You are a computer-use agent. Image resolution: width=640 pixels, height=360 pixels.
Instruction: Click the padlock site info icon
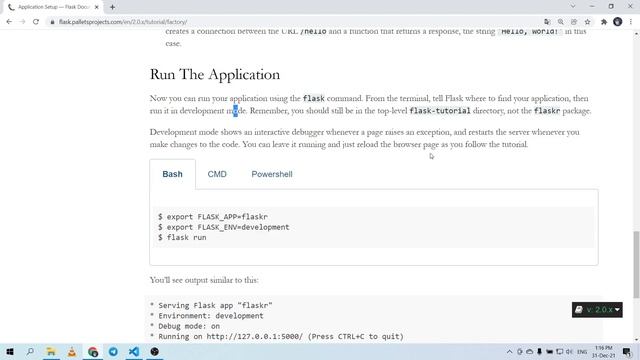tap(52, 22)
